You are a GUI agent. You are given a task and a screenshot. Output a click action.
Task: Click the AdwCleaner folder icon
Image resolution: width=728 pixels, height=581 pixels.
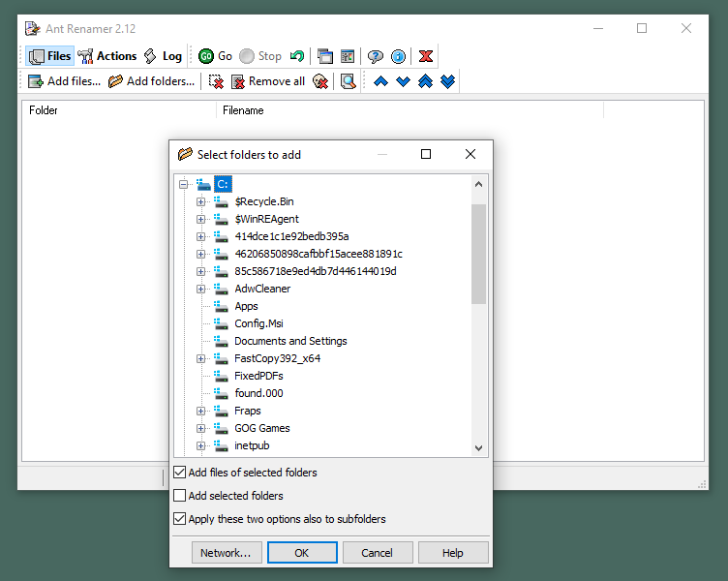(x=221, y=289)
